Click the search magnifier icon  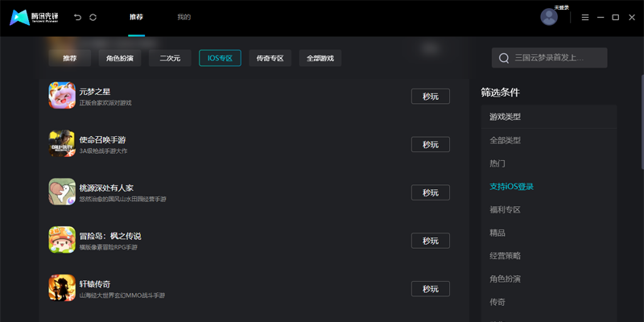coord(504,58)
